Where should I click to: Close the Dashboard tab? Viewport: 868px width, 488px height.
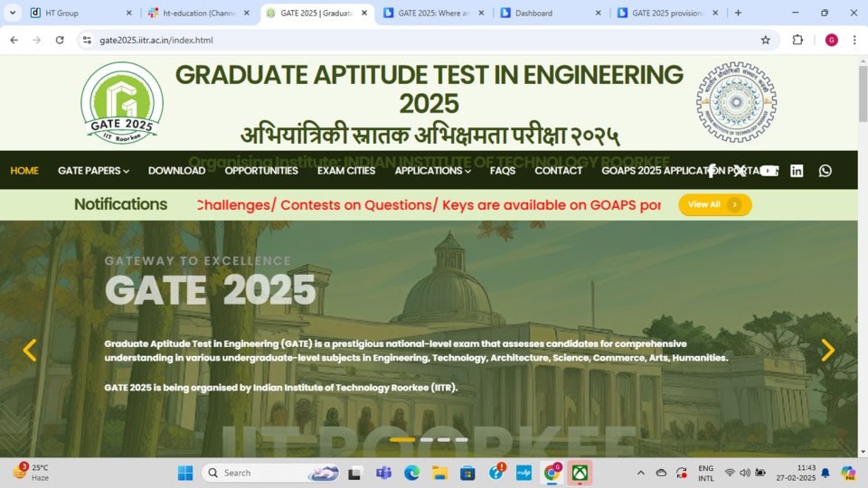(598, 13)
